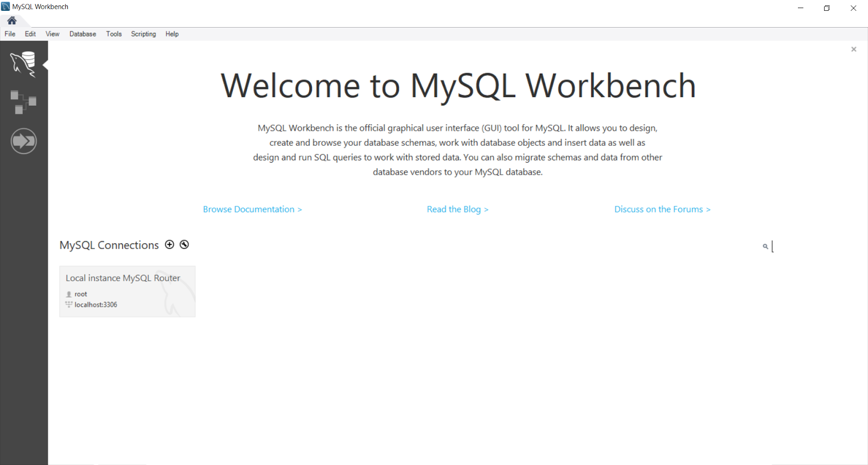
Task: Click root user text in connection tile
Action: (x=81, y=294)
